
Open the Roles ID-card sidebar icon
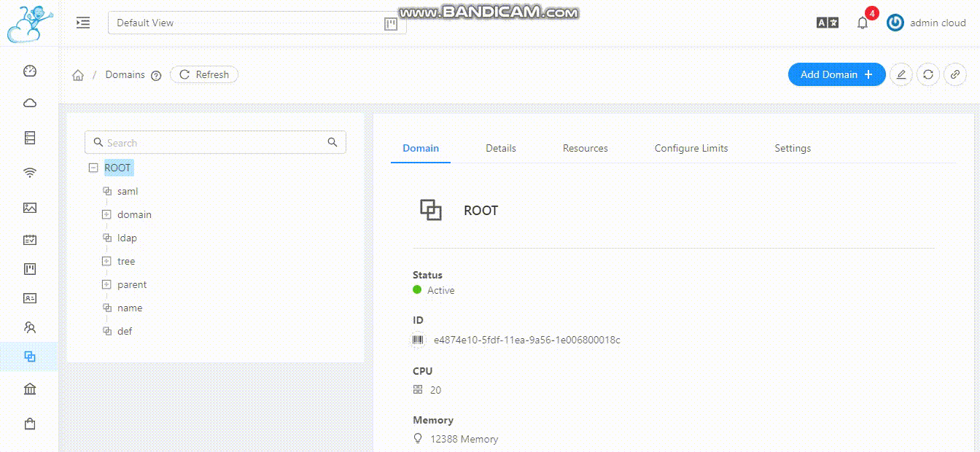(30, 298)
